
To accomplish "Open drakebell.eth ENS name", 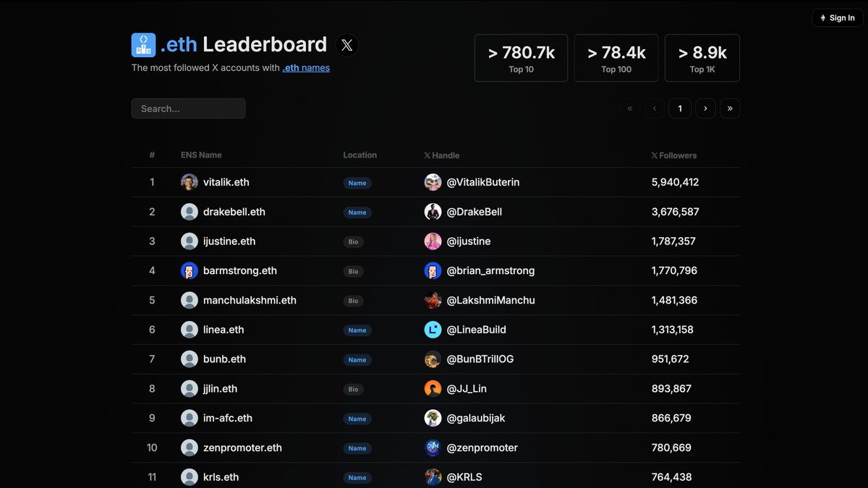I will [x=234, y=212].
